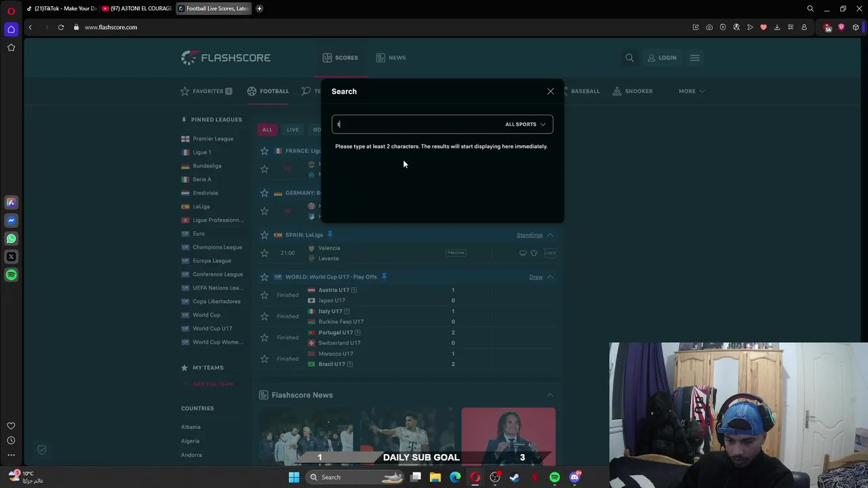Click the LIVE badge on Valencia match

coord(550,253)
